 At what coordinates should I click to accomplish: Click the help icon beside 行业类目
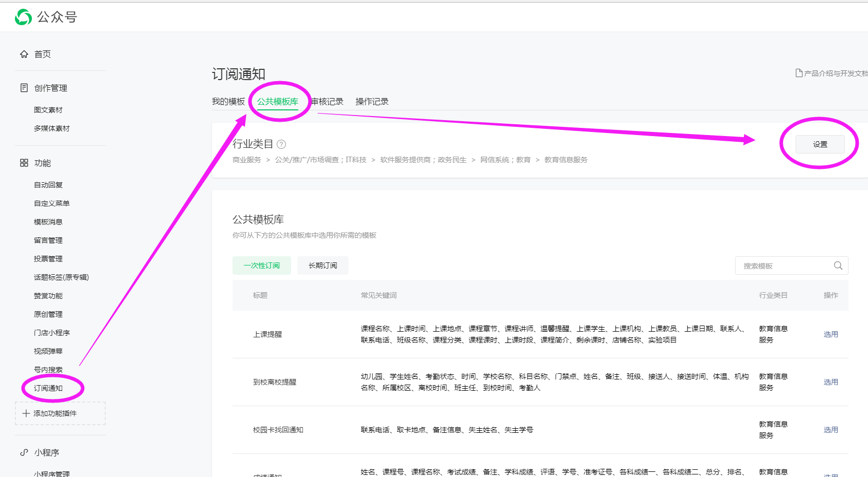point(281,144)
